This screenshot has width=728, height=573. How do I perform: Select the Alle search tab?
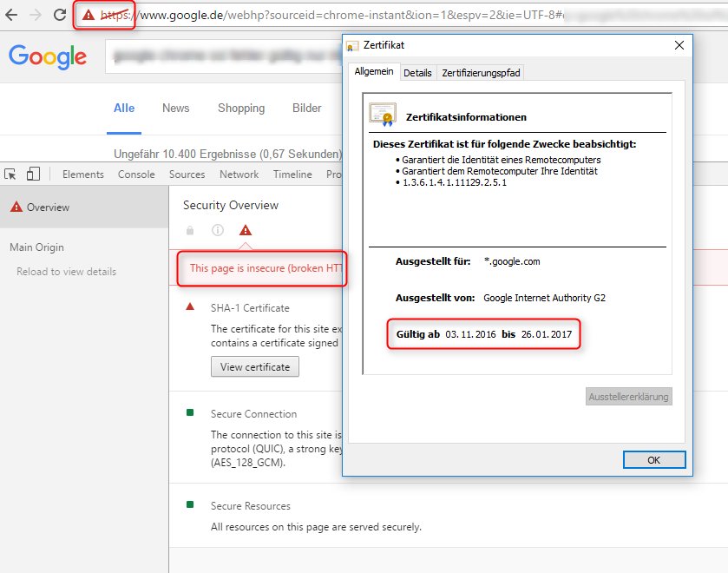124,109
